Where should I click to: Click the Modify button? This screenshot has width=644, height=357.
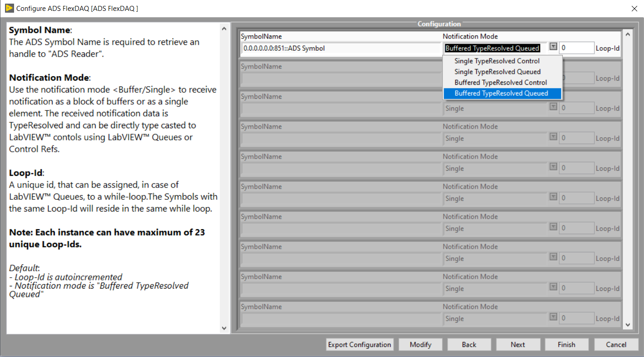[x=420, y=345]
